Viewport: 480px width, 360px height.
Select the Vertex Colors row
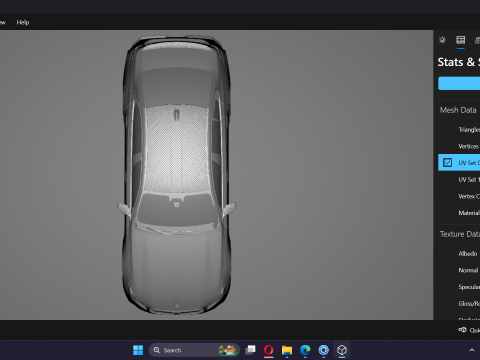click(x=459, y=196)
